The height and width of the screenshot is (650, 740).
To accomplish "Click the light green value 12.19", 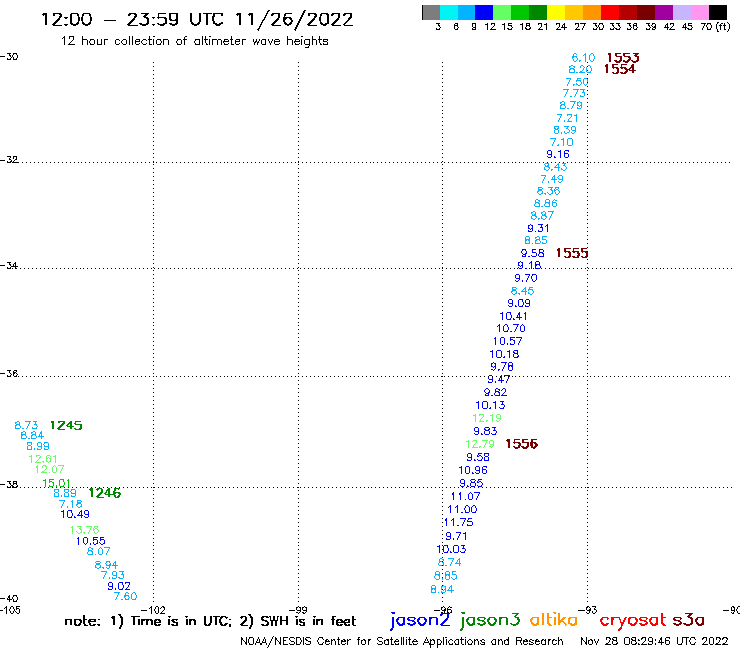I will click(487, 418).
